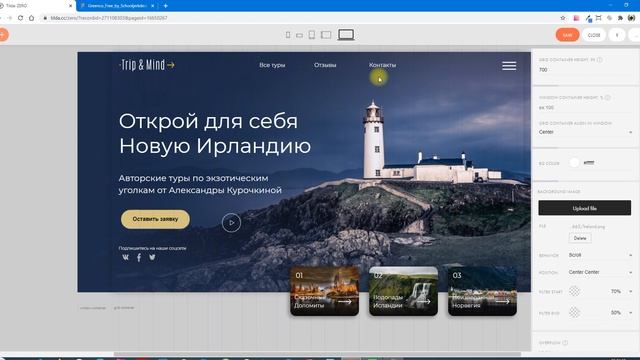Image resolution: width=640 pixels, height=360 pixels.
Task: Select the desktop laptop screen preview
Action: [346, 35]
